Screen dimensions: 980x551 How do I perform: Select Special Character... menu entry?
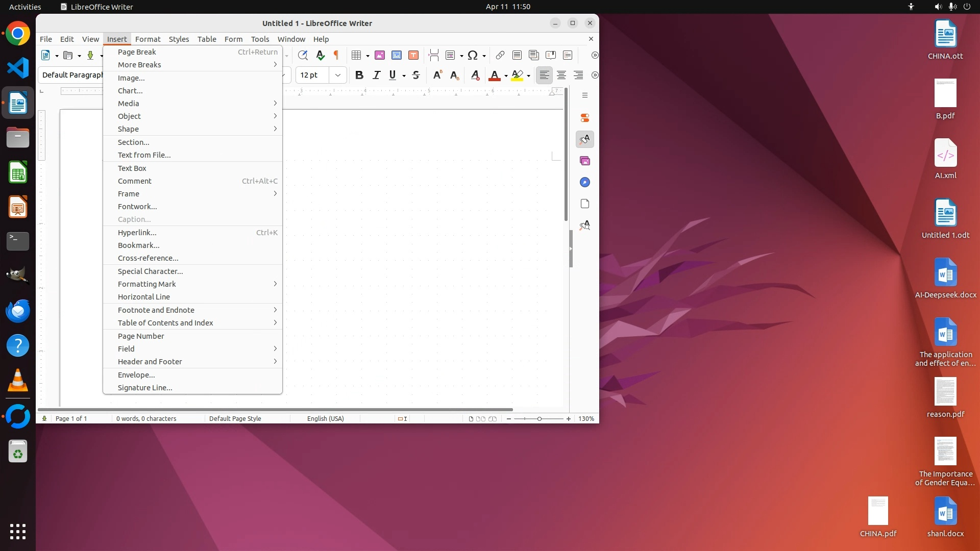(x=150, y=271)
